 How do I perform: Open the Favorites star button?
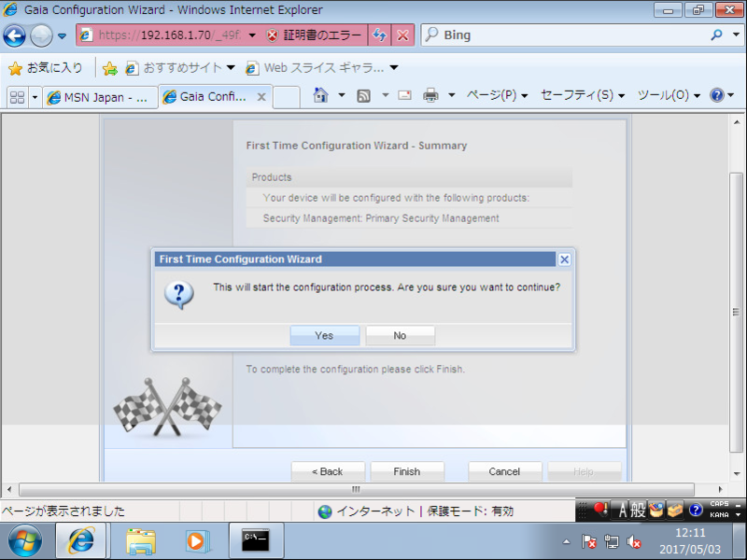(45, 68)
